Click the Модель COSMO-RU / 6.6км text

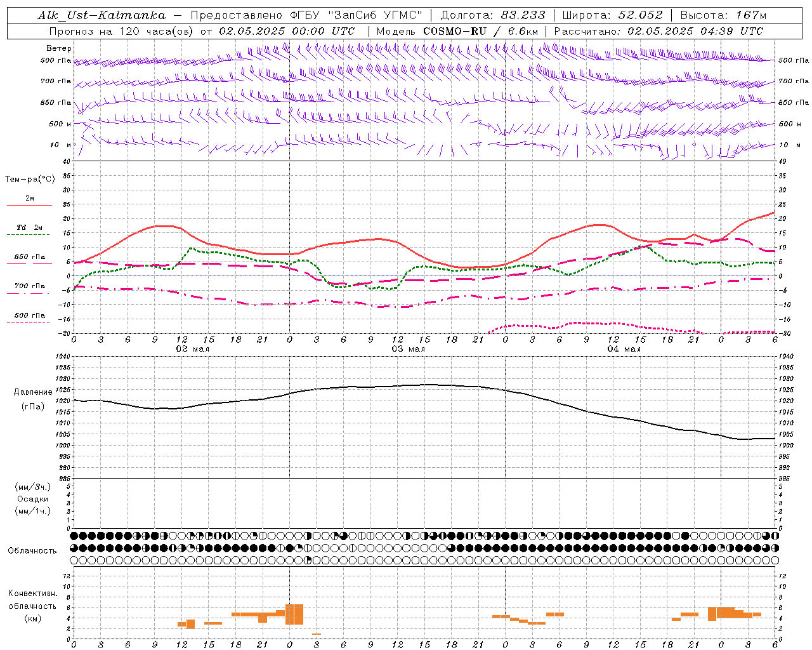(x=457, y=31)
